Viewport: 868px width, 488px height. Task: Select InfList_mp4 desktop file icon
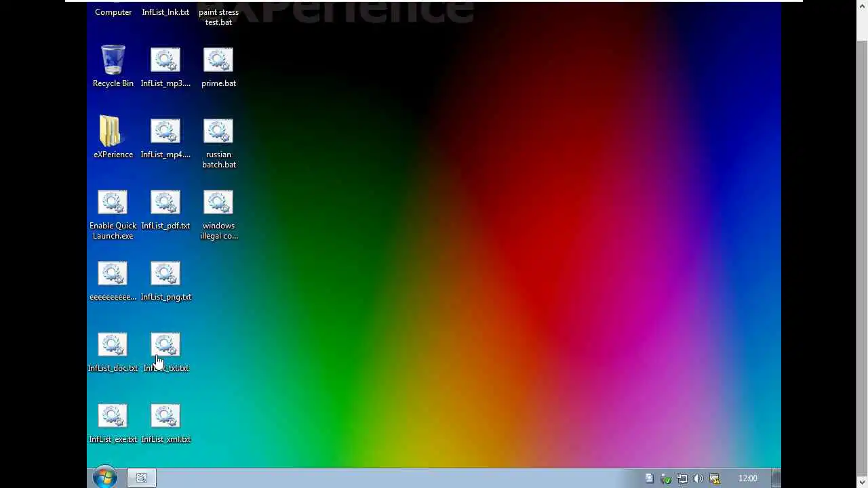(165, 139)
